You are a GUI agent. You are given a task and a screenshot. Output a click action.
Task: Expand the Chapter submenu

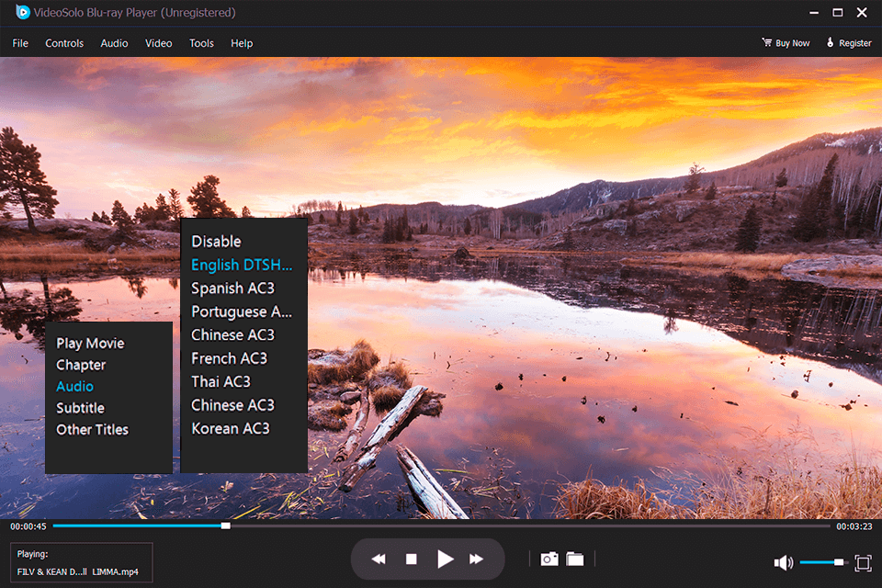[81, 365]
